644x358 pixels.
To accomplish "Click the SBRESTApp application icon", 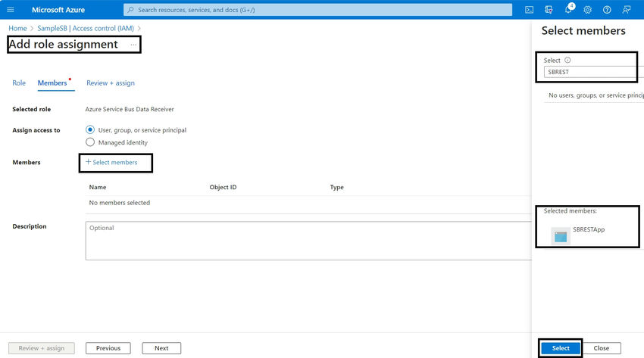I will pyautogui.click(x=561, y=236).
